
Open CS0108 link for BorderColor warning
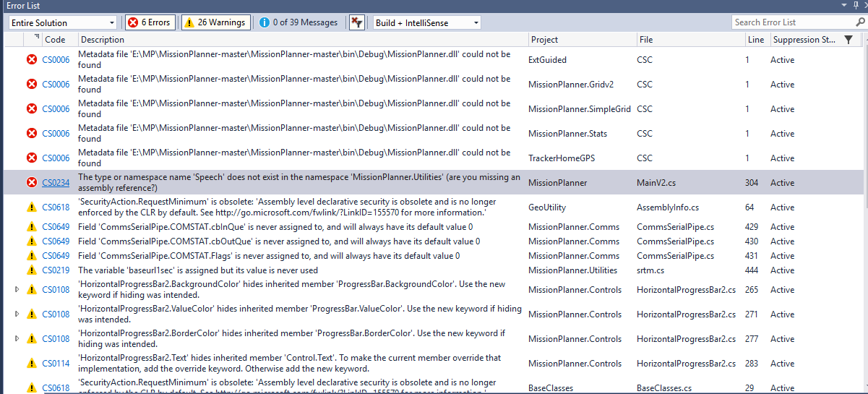(x=56, y=339)
